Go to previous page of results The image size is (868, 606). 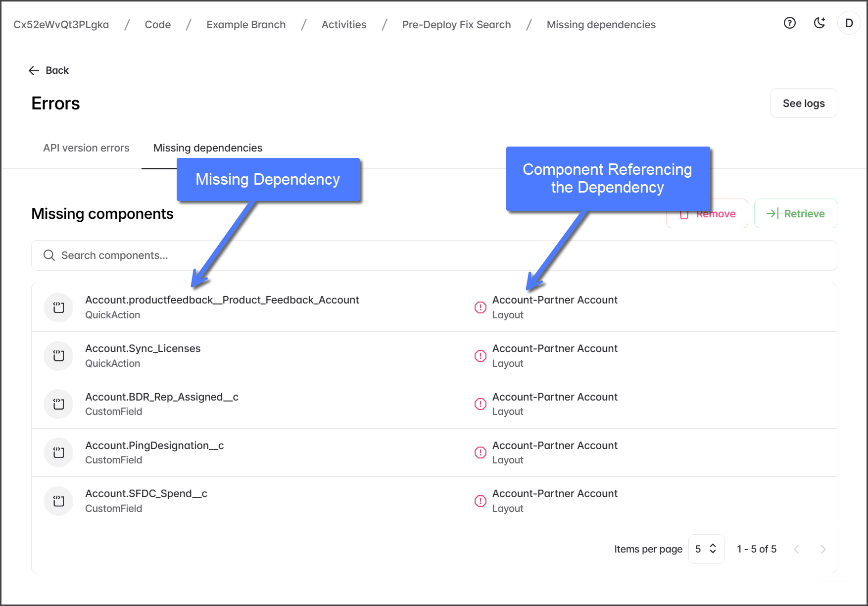pyautogui.click(x=796, y=549)
